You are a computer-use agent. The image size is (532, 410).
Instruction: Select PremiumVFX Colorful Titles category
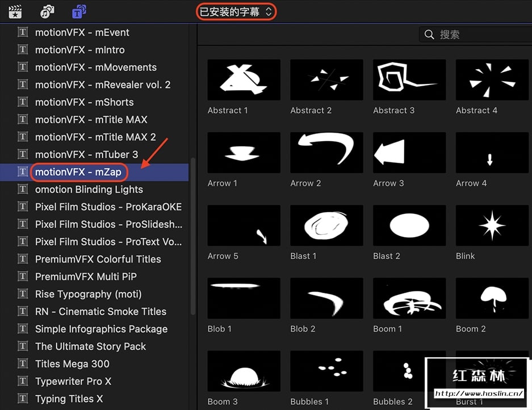point(94,259)
